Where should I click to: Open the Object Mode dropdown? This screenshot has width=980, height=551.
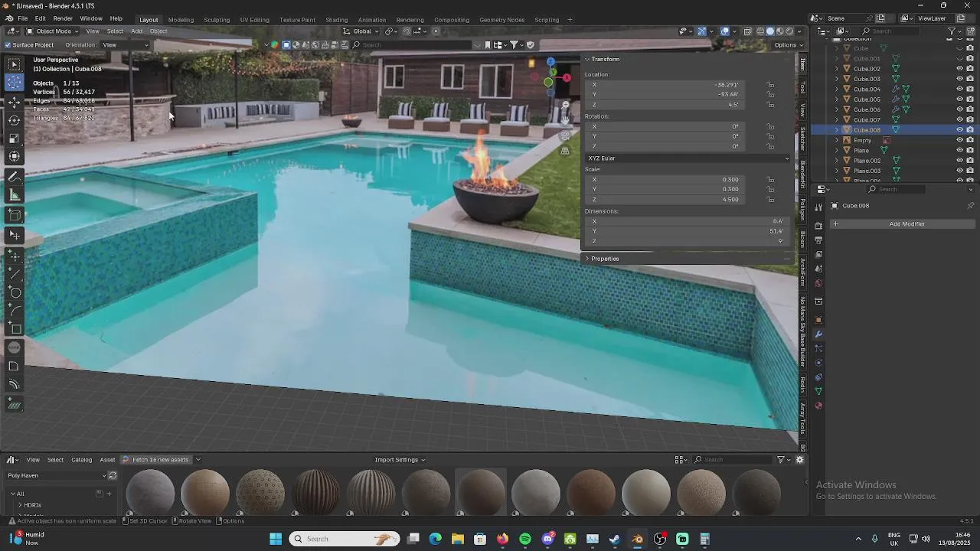52,31
